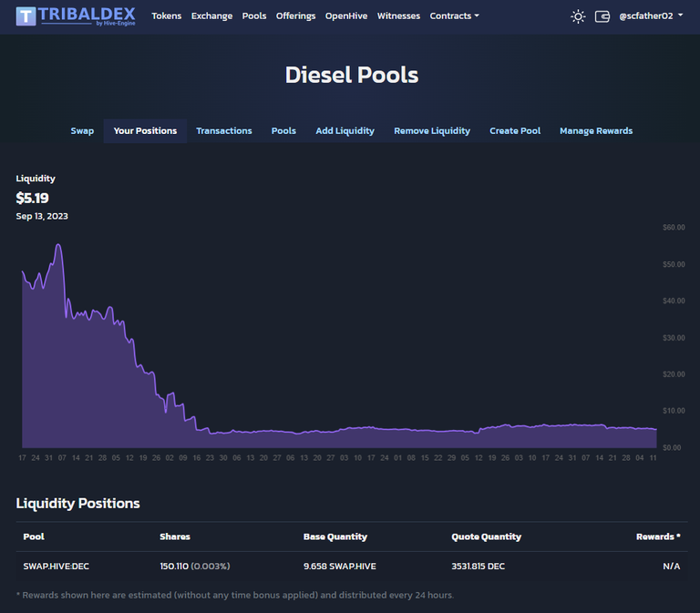Click the Base Quantity column header

[335, 536]
